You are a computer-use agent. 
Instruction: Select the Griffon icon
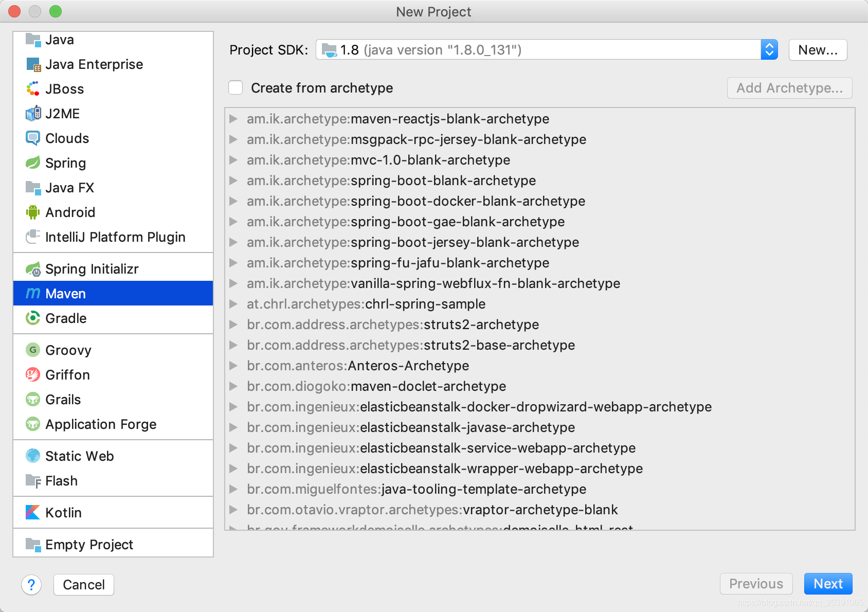coord(33,375)
